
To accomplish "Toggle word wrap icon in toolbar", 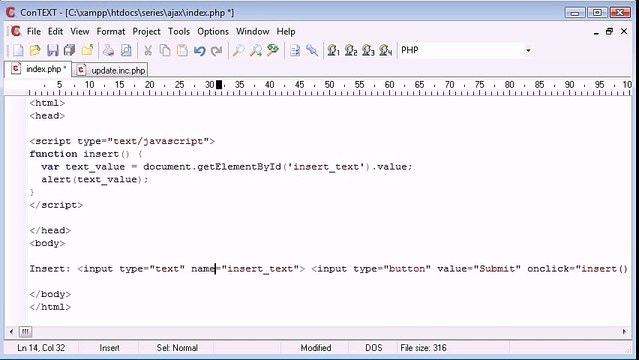I will 295,51.
